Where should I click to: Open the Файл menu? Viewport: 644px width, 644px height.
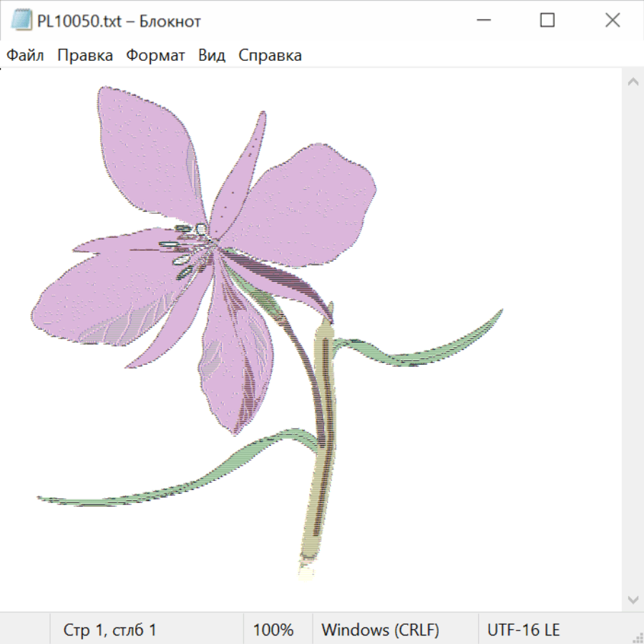click(x=26, y=56)
